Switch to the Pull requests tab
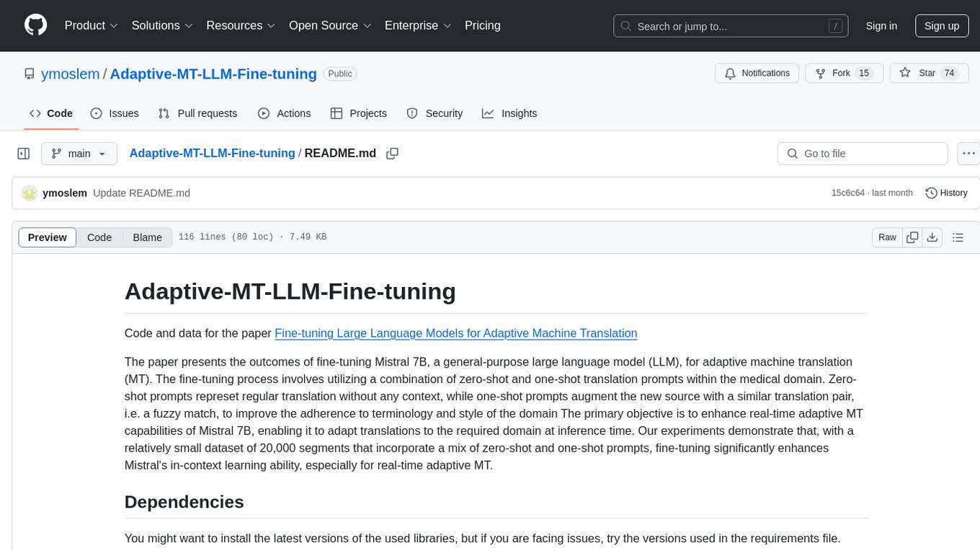The image size is (980, 551). coord(197,113)
